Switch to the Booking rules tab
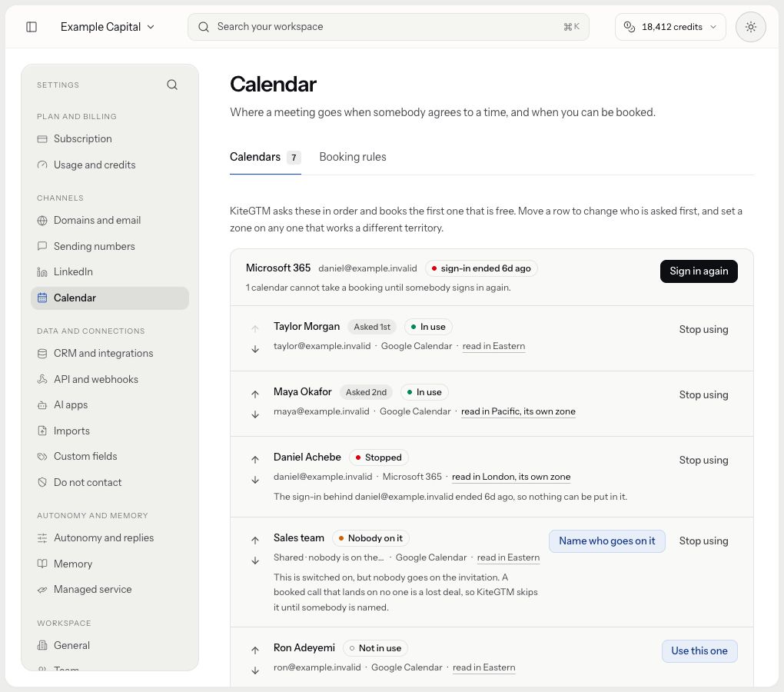This screenshot has width=784, height=692. [x=353, y=158]
